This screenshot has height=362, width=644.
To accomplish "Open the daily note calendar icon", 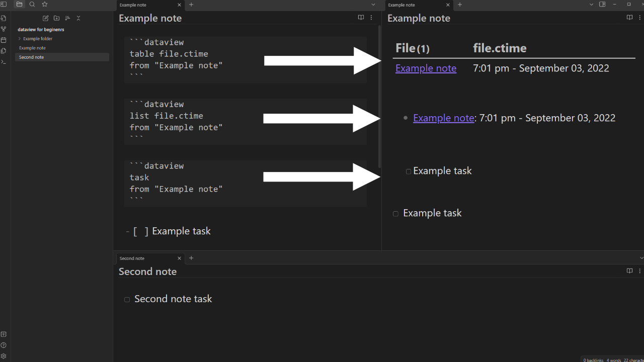I will [4, 40].
